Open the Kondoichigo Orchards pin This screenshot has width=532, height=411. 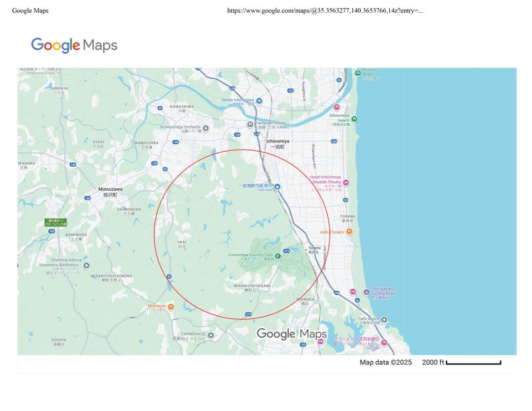tap(205, 128)
